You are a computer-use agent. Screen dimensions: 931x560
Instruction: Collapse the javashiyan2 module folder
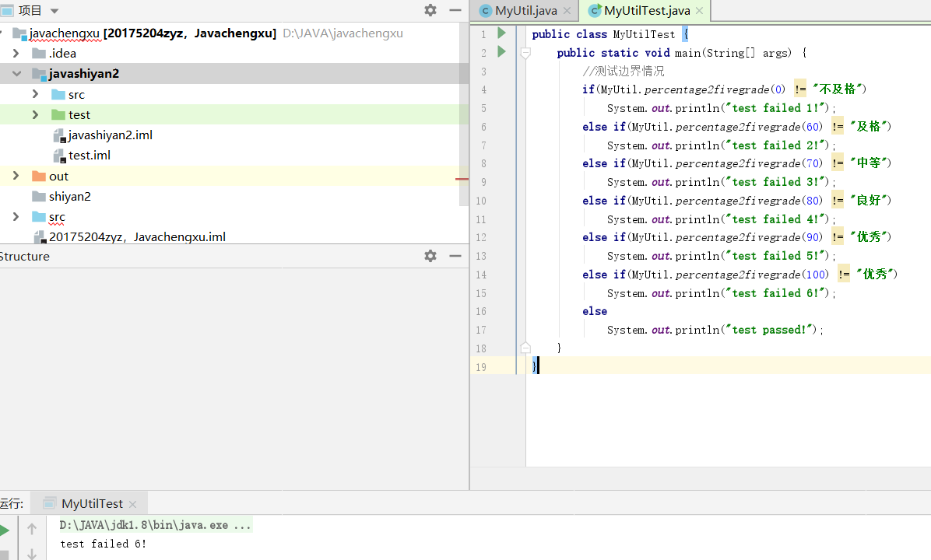(16, 74)
